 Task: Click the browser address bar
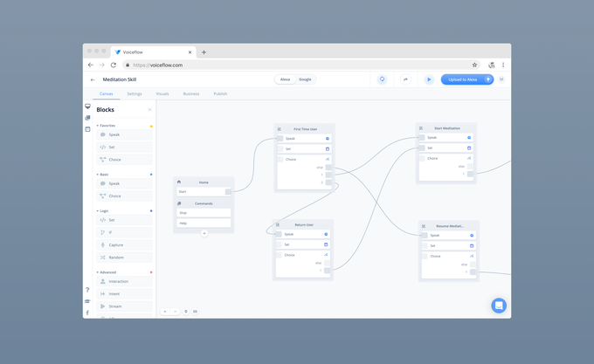pos(297,65)
